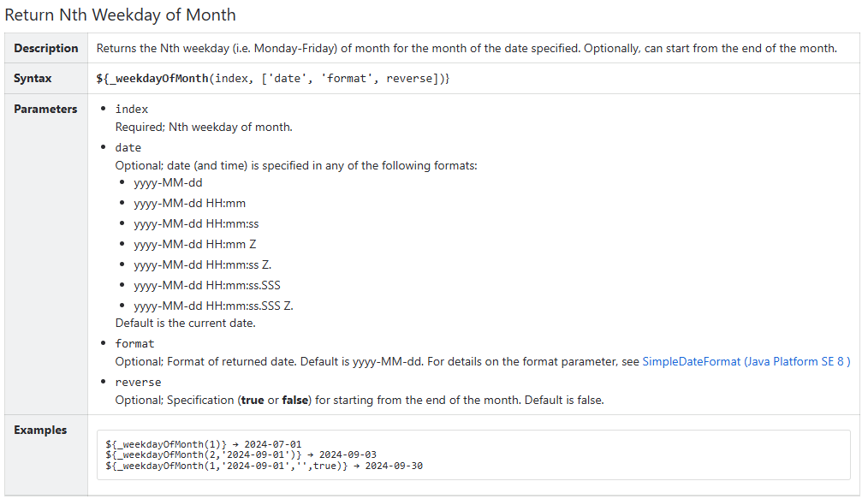Click the bold "true" in reverse description

[x=251, y=400]
